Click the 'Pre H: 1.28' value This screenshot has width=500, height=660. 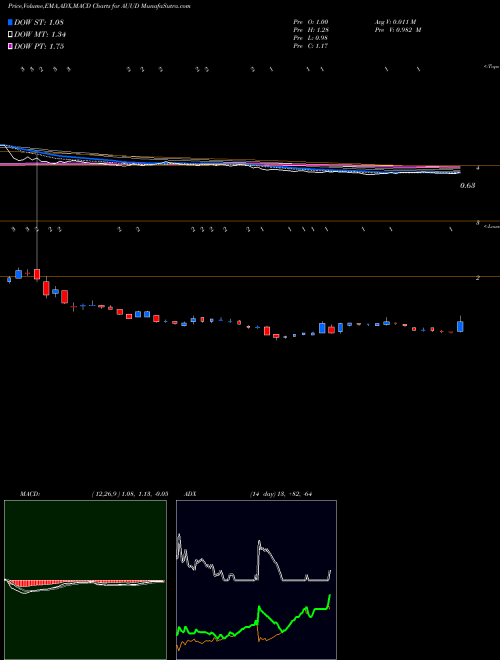click(x=311, y=30)
